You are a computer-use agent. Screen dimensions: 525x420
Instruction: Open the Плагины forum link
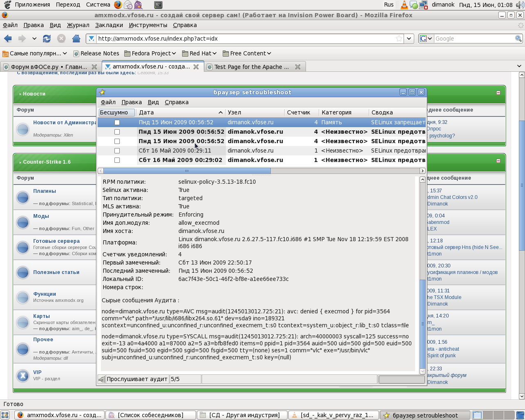tap(44, 191)
